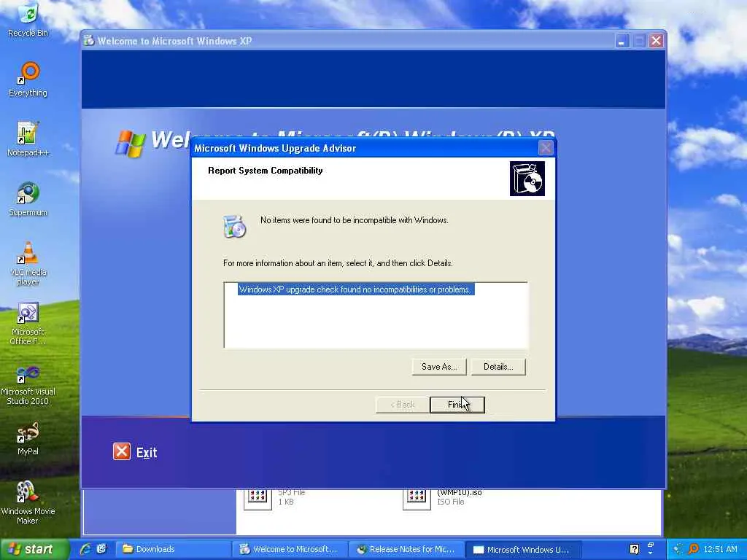Launch Internet Explorer from Quick Launch
Screen dimensions: 747x560
(86, 549)
